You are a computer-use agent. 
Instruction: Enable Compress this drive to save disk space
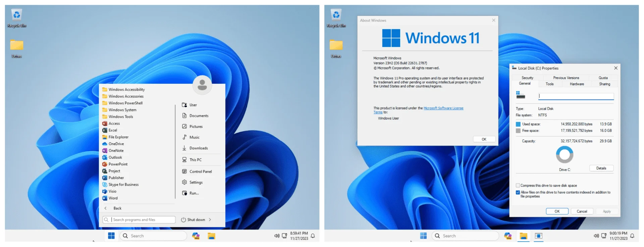[x=518, y=186]
